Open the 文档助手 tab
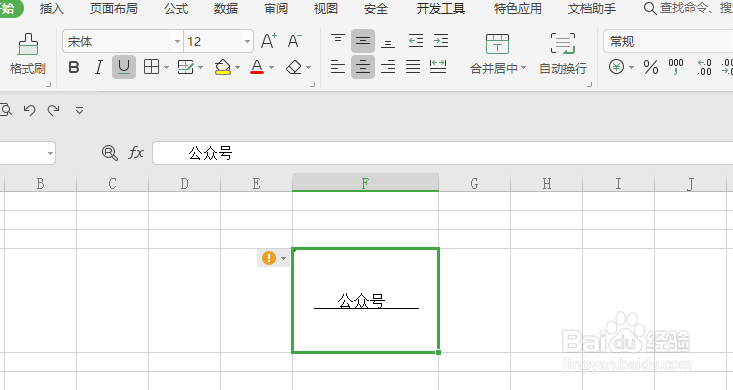 click(x=592, y=8)
